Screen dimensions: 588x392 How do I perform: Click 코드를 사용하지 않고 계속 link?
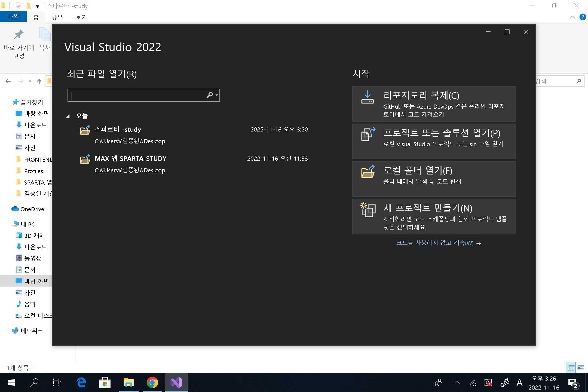click(439, 243)
